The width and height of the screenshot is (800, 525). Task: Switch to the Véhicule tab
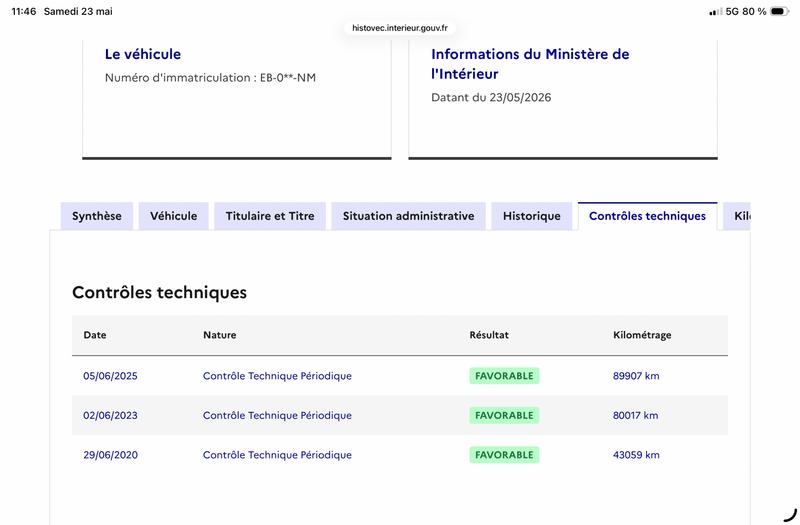(173, 216)
